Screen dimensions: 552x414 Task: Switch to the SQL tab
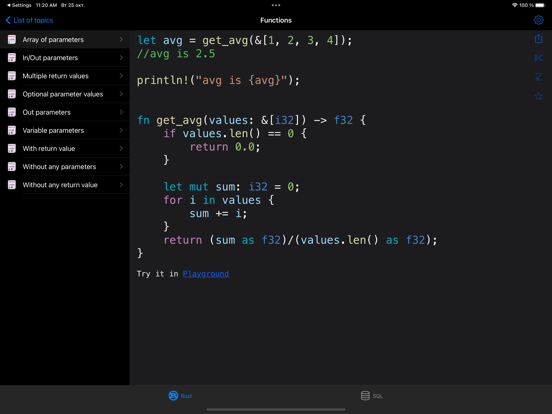(372, 396)
